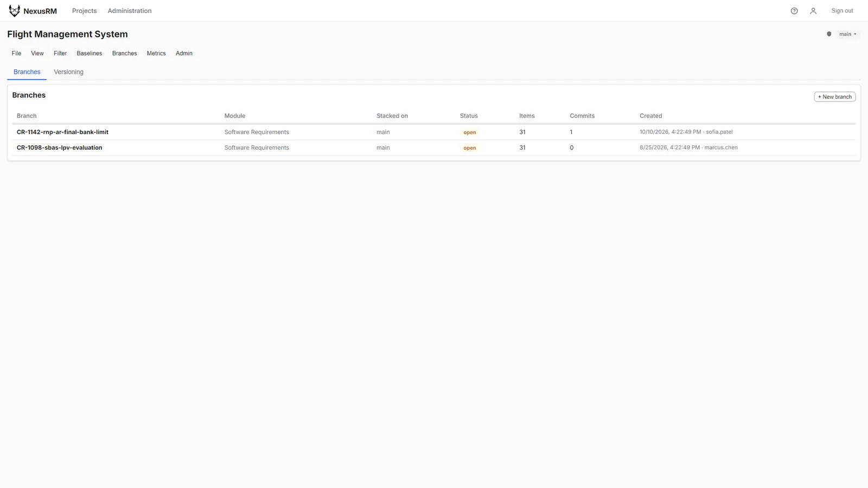Open the Projects navigation item
Image resolution: width=868 pixels, height=488 pixels.
[84, 11]
